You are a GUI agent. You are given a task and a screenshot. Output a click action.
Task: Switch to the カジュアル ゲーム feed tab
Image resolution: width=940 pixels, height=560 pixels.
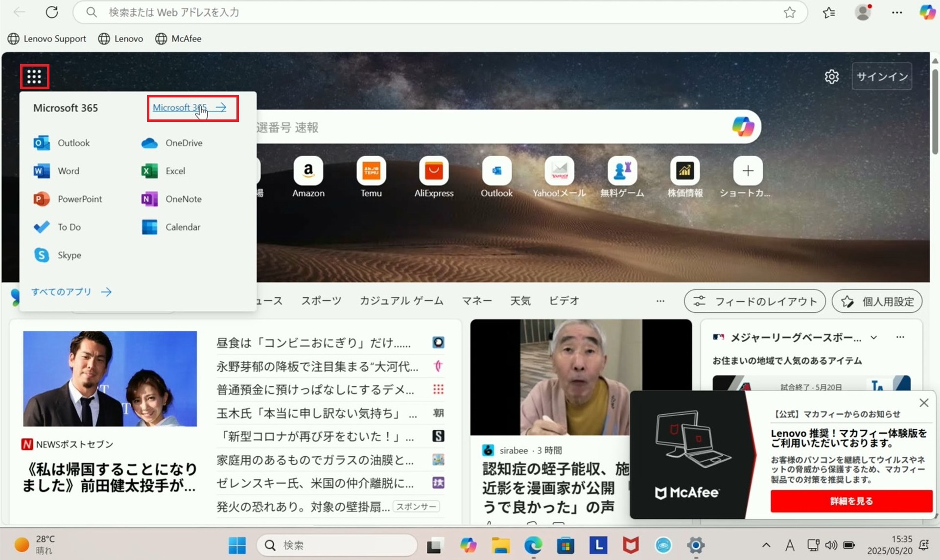[x=401, y=301]
